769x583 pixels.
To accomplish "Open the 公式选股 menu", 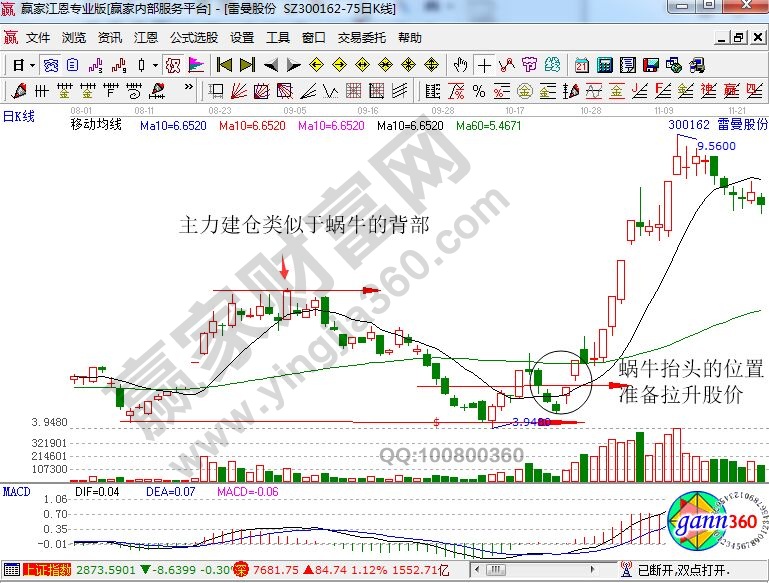I will [193, 38].
